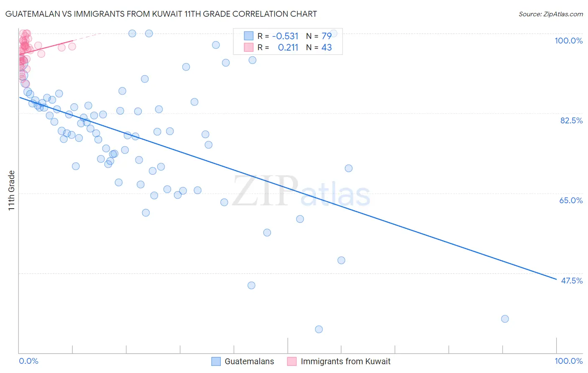The width and height of the screenshot is (588, 373).
Task: Click the 0.0% x-axis label
Action: pos(29,361)
